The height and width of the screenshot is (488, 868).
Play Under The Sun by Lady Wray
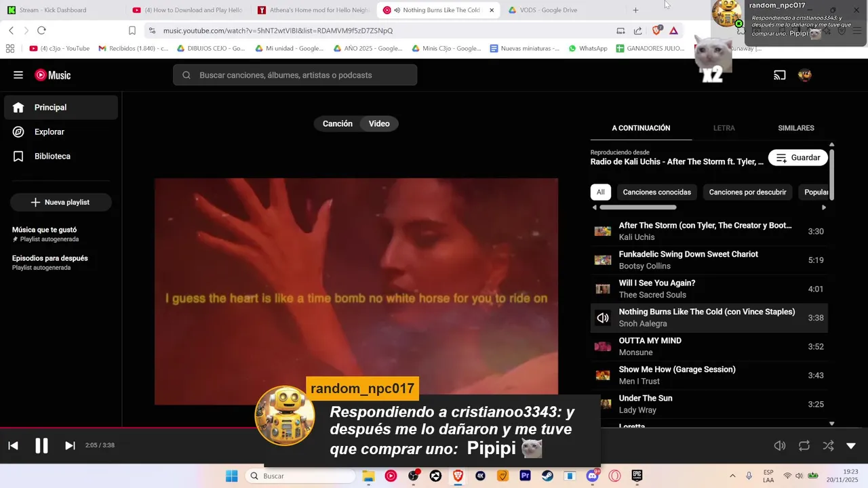click(x=709, y=404)
